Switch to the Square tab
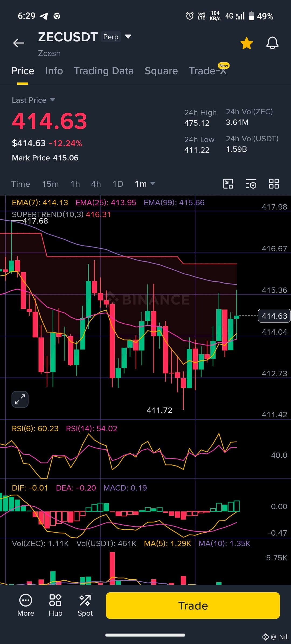 tap(161, 71)
